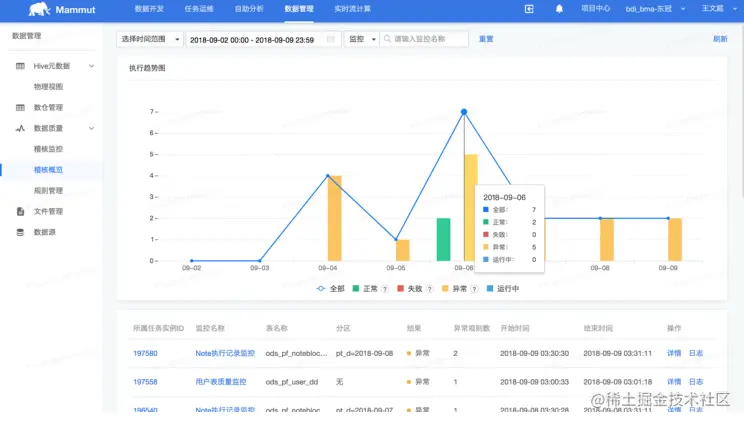Click line data point at 09-02
The height and width of the screenshot is (422, 744).
click(192, 261)
